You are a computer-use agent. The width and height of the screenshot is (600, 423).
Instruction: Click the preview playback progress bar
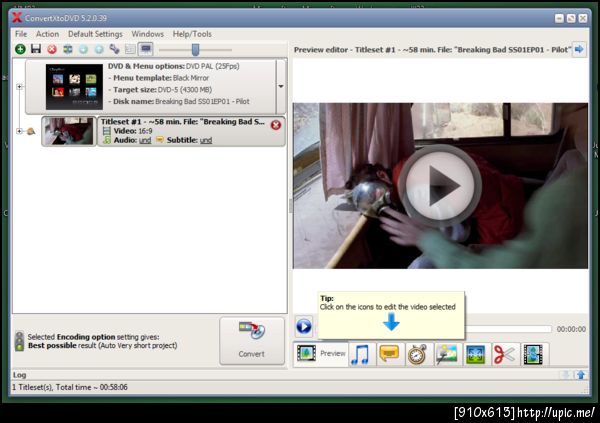(508, 329)
